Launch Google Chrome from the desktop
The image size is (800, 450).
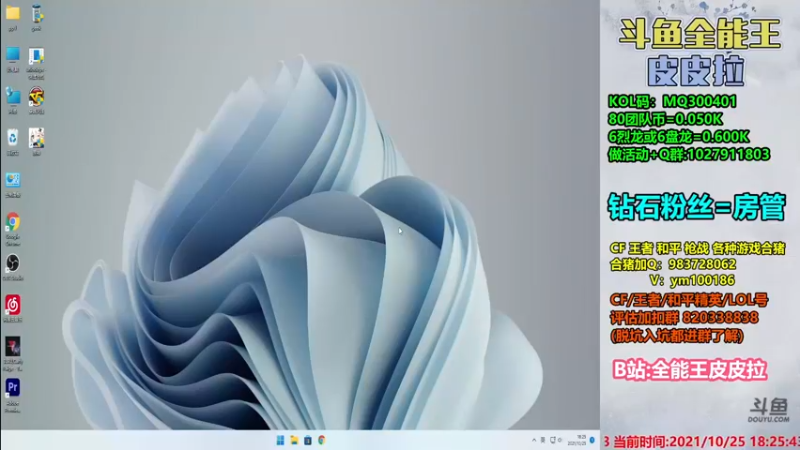[13, 222]
